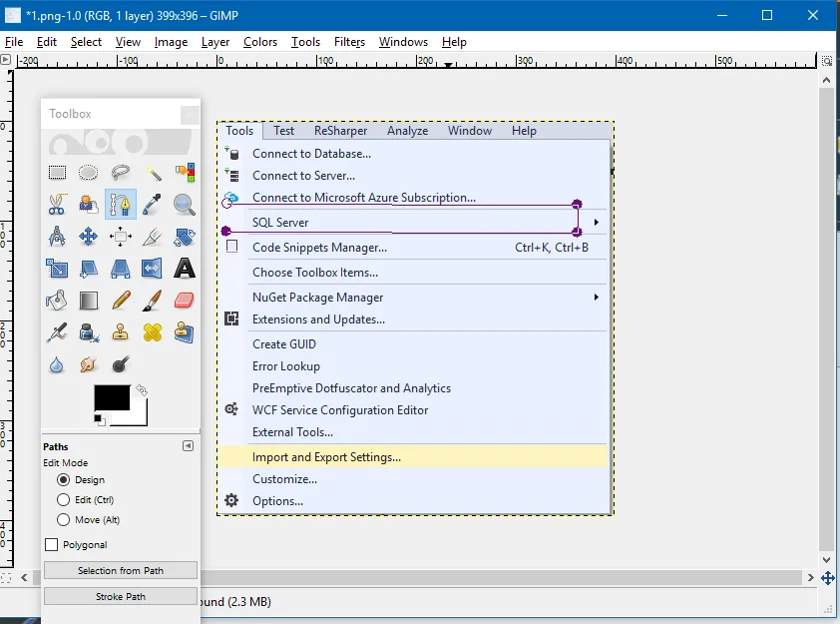Select the Eraser tool

click(x=185, y=301)
